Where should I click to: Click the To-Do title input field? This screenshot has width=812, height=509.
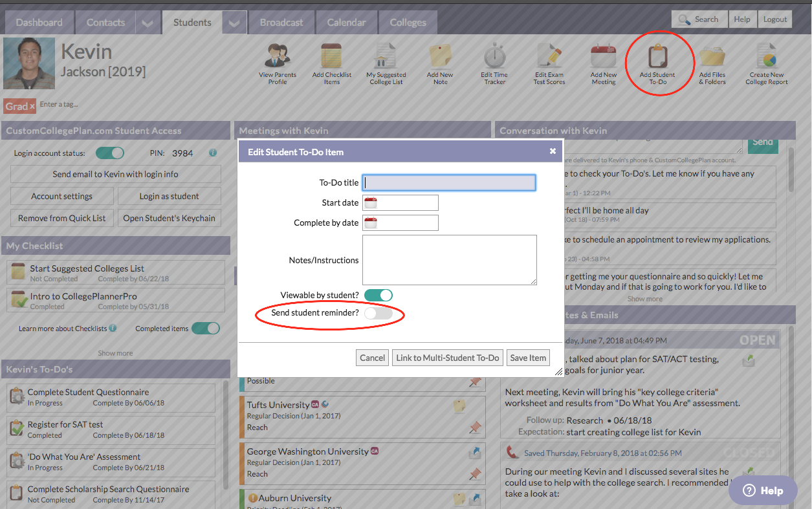click(x=449, y=182)
